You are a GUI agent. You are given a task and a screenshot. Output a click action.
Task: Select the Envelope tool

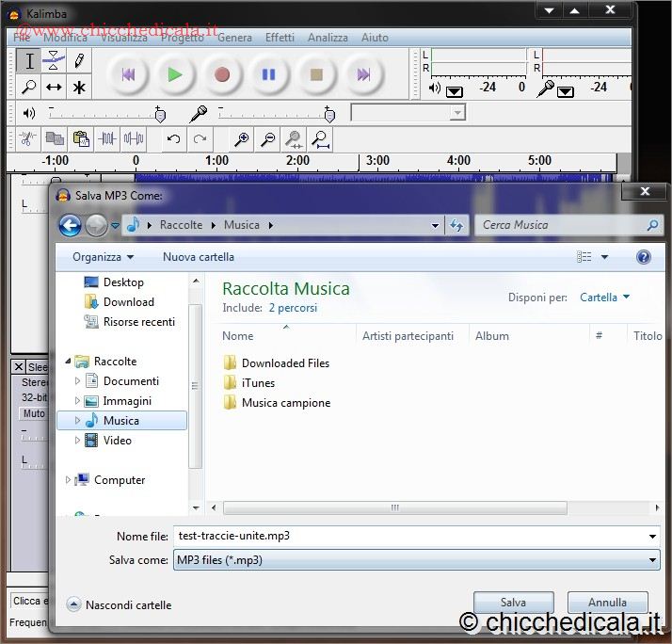pyautogui.click(x=54, y=61)
